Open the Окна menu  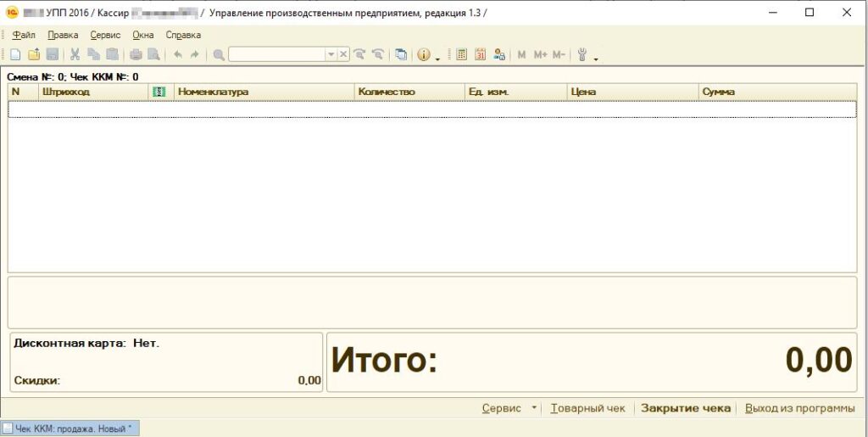click(x=142, y=35)
